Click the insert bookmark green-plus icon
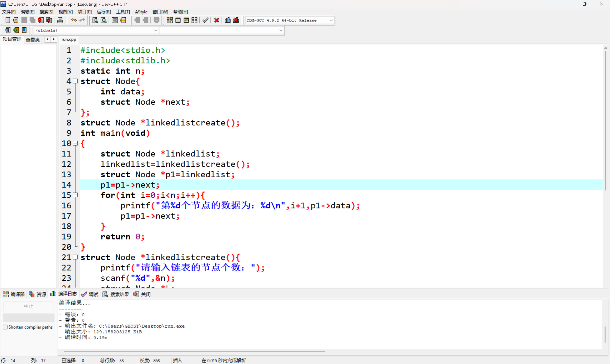 pos(16,30)
